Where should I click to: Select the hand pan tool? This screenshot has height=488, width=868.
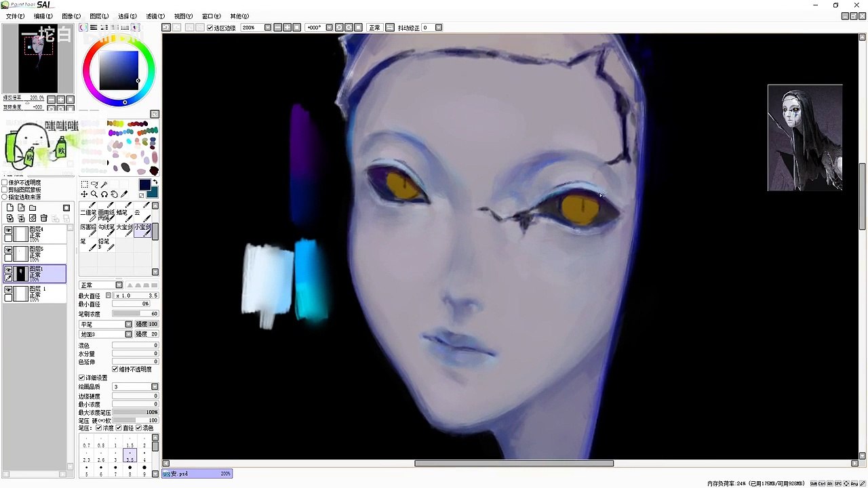(114, 194)
